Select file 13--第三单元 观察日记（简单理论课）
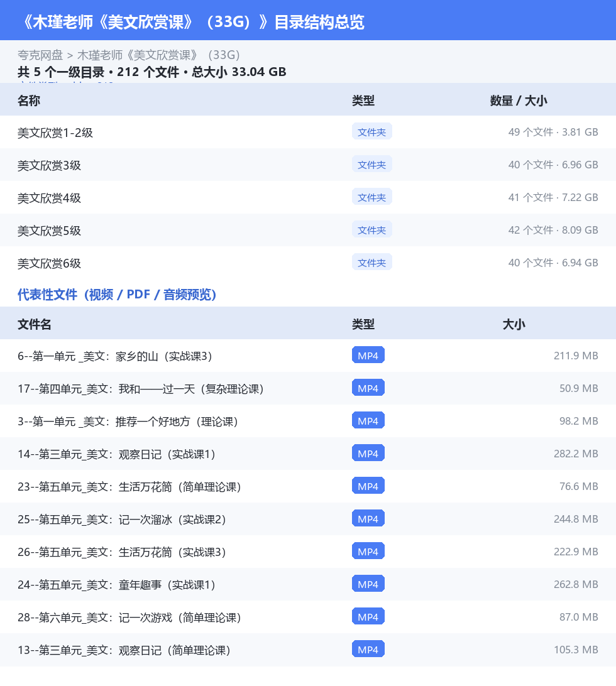The height and width of the screenshot is (686, 616). [x=124, y=650]
